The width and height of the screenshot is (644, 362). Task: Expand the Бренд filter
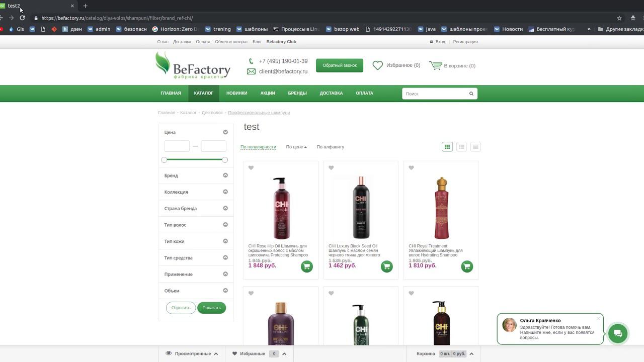(x=225, y=175)
